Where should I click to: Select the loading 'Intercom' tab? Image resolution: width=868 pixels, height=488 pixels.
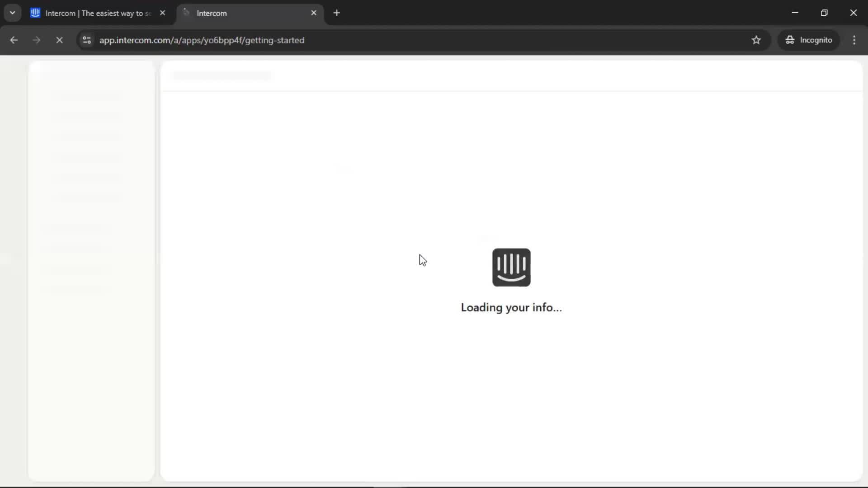click(250, 13)
